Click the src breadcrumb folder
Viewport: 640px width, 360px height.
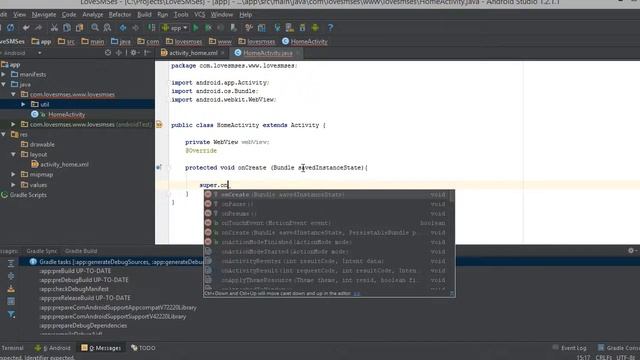click(66, 42)
